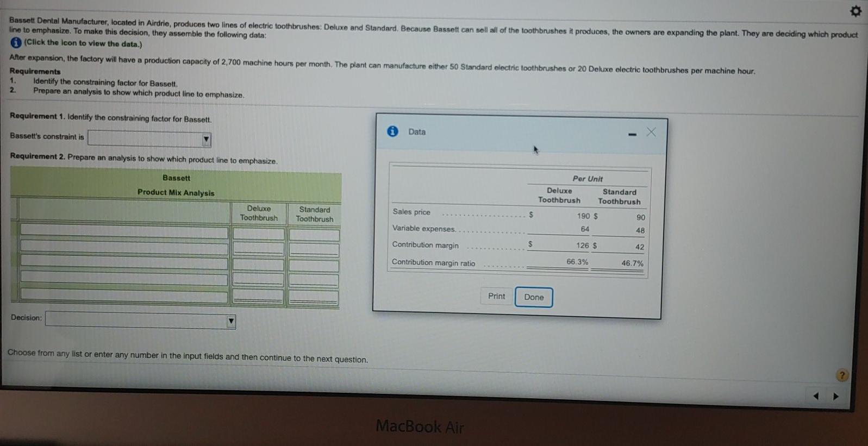Click the 'Per Unit' header in Data table

click(x=588, y=179)
